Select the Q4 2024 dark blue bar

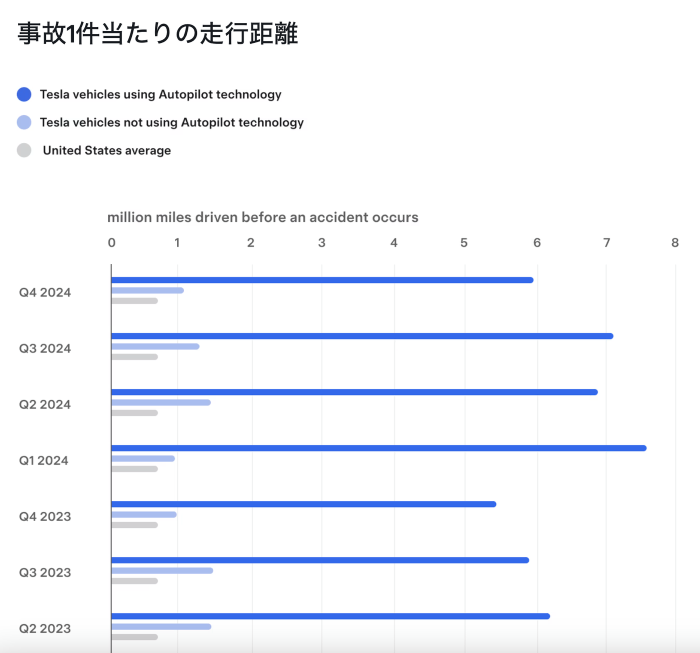coord(321,280)
